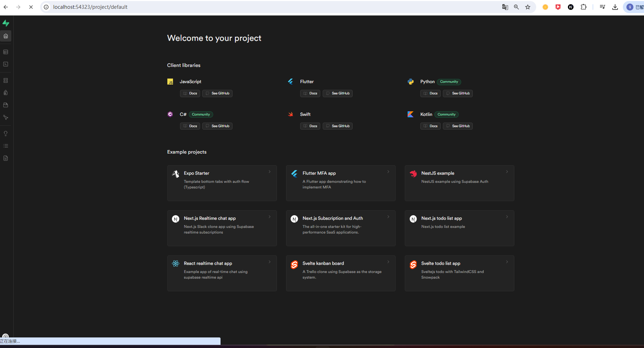Click the translate page icon in address bar
644x348 pixels.
tap(505, 7)
